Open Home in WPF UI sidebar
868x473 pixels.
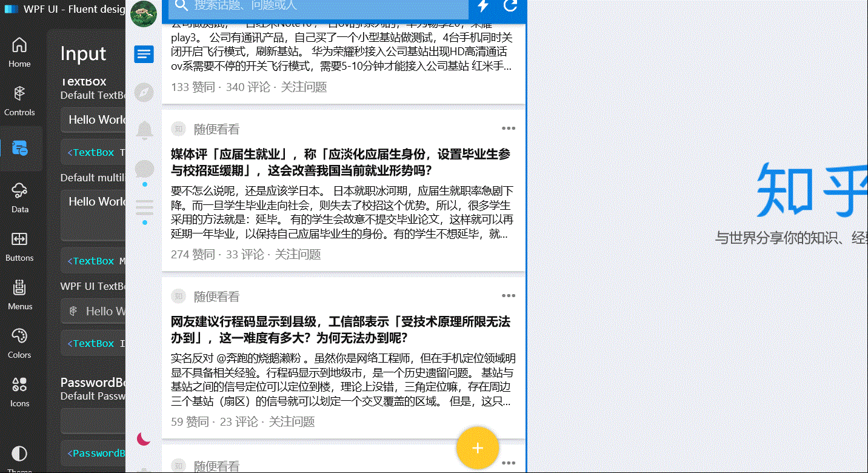[19, 52]
